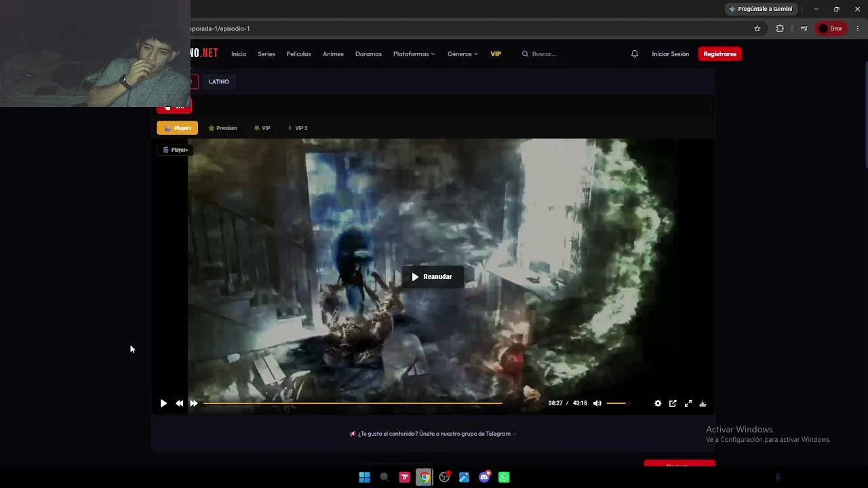The width and height of the screenshot is (868, 488).
Task: Click the red Registrarse button
Action: coord(719,54)
